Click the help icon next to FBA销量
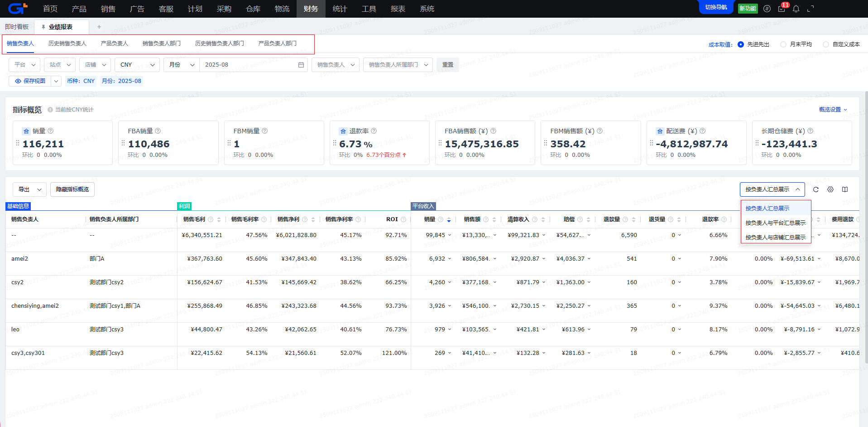Image resolution: width=868 pixels, height=427 pixels. [x=158, y=131]
